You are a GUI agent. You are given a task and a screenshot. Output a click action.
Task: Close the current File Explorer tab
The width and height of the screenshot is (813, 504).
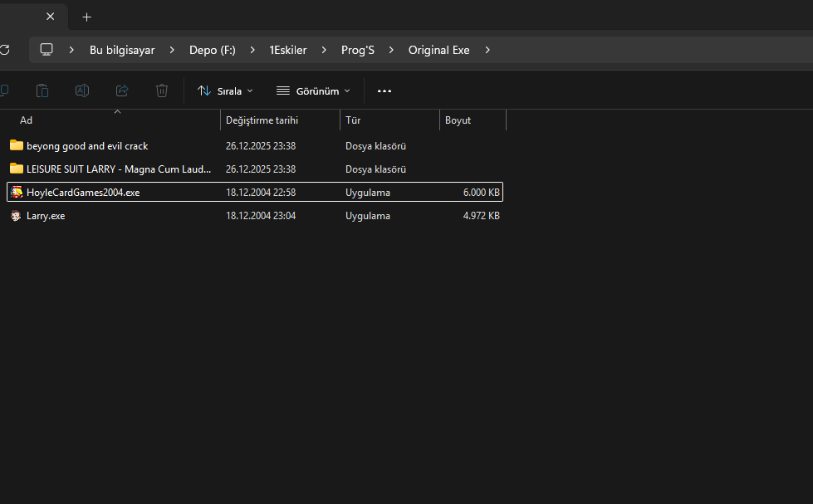[x=51, y=17]
